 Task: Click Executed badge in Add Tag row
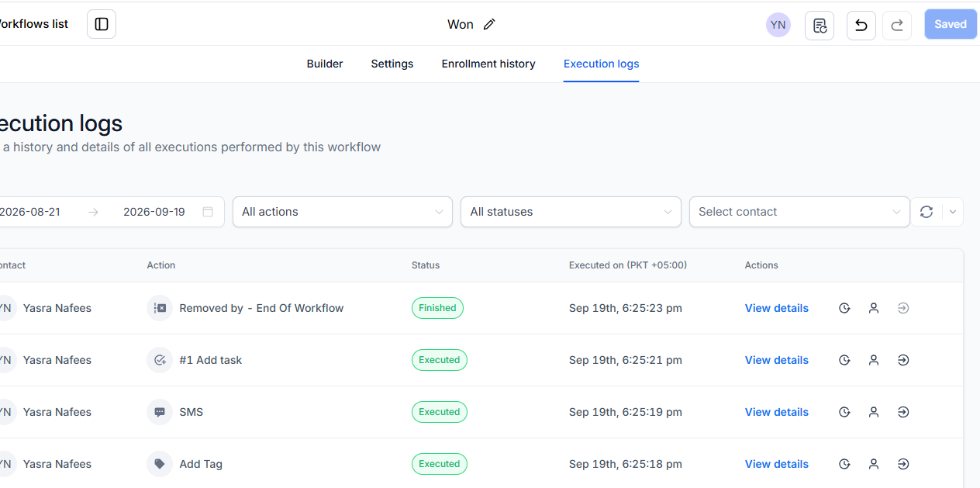coord(440,464)
